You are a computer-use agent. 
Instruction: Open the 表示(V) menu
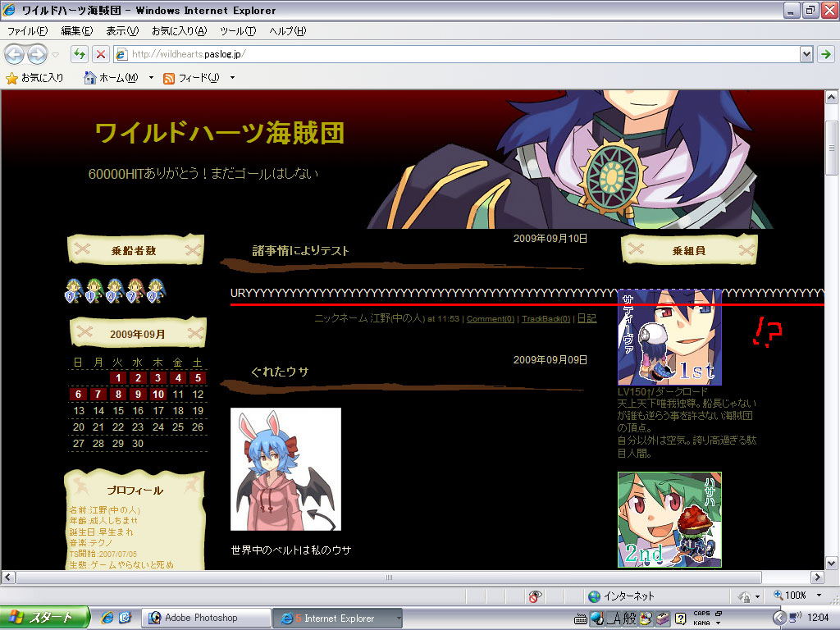[x=122, y=31]
